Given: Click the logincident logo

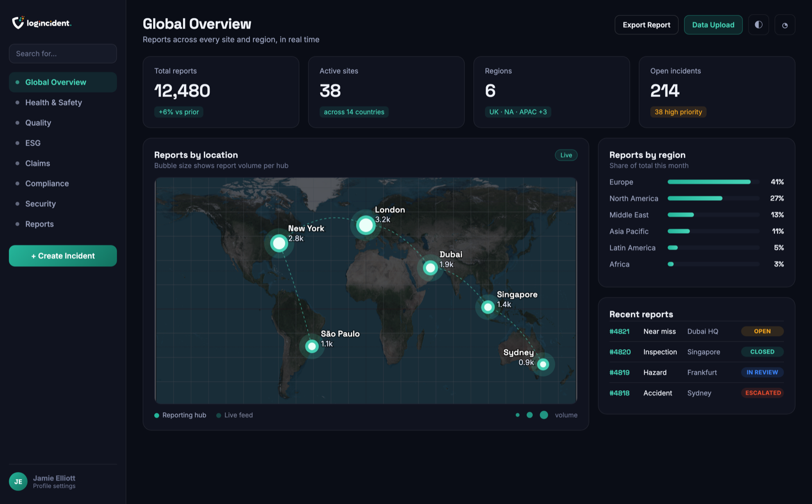Looking at the screenshot, I should (x=42, y=23).
